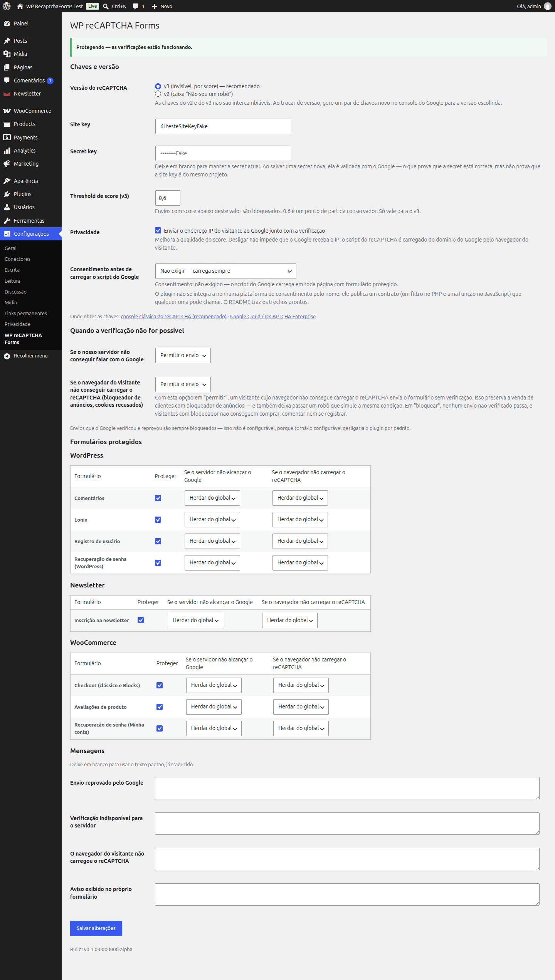Open Google Cloud reCAPTCHA Enterprise link
Screen dimensions: 555x980
click(x=273, y=317)
